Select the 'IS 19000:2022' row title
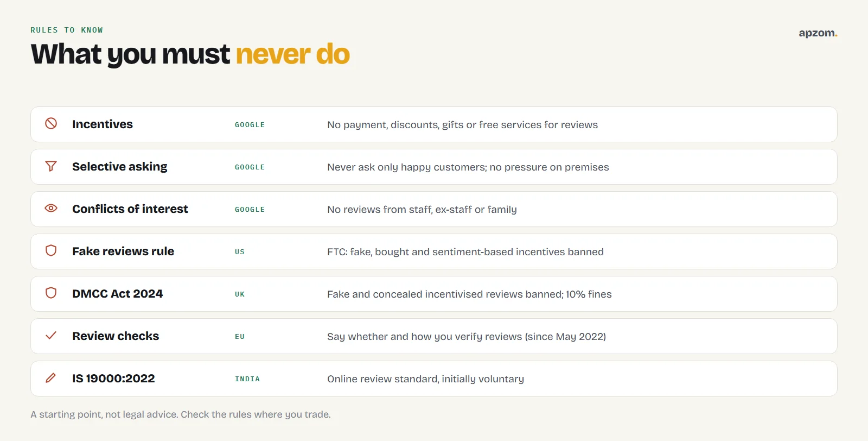 pos(113,379)
